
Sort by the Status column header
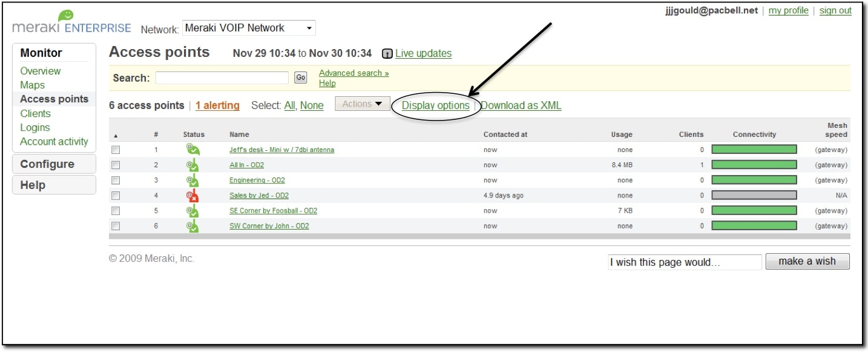(x=194, y=134)
